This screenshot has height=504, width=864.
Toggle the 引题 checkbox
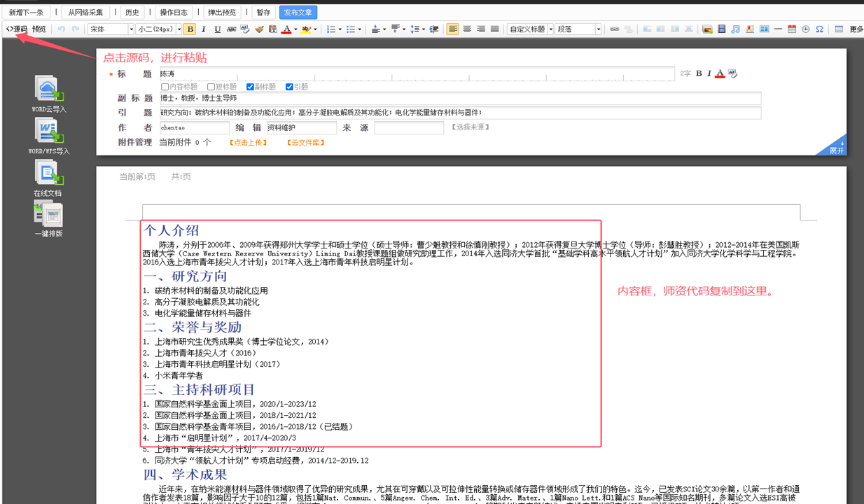point(289,87)
